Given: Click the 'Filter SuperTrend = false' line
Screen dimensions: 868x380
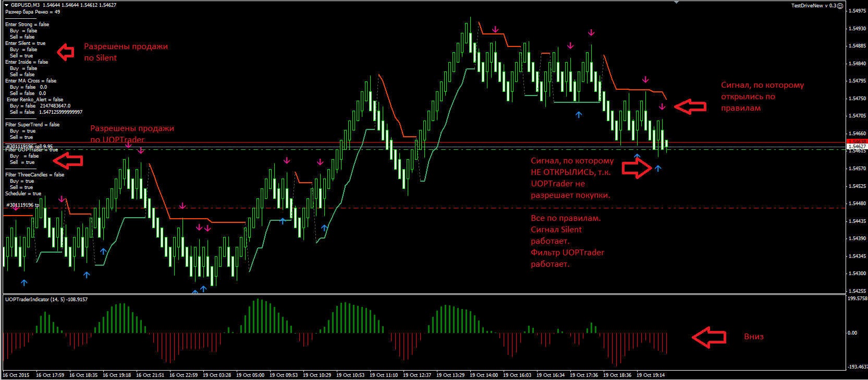Looking at the screenshot, I should pyautogui.click(x=32, y=125).
